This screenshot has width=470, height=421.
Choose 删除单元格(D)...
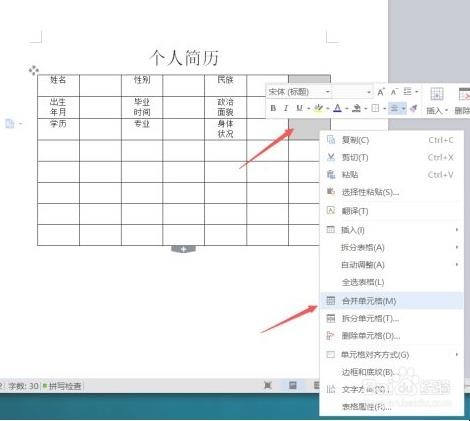click(392, 336)
